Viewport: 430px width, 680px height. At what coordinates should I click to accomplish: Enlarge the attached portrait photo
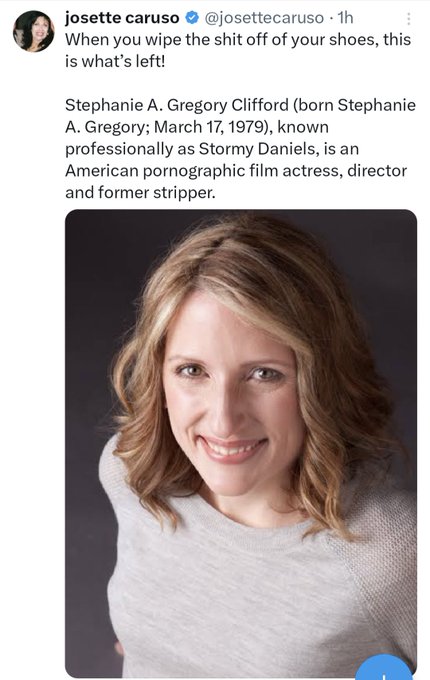(x=241, y=443)
